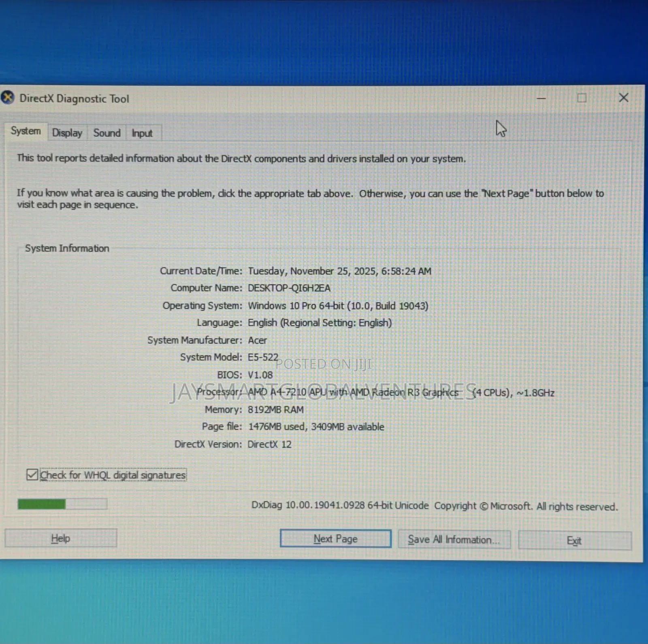The height and width of the screenshot is (644, 648).
Task: Click 'Copyright © Microsoft' text
Action: (482, 506)
